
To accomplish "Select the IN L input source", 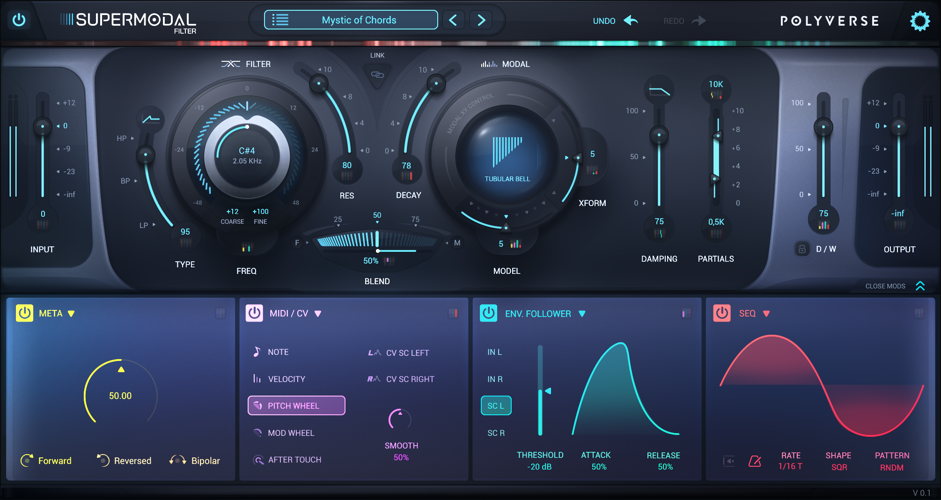I will [x=495, y=352].
